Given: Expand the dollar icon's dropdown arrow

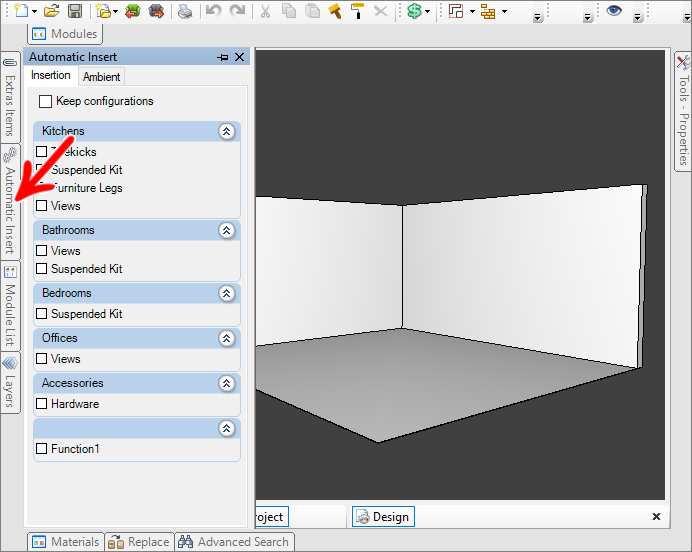Looking at the screenshot, I should (427, 11).
